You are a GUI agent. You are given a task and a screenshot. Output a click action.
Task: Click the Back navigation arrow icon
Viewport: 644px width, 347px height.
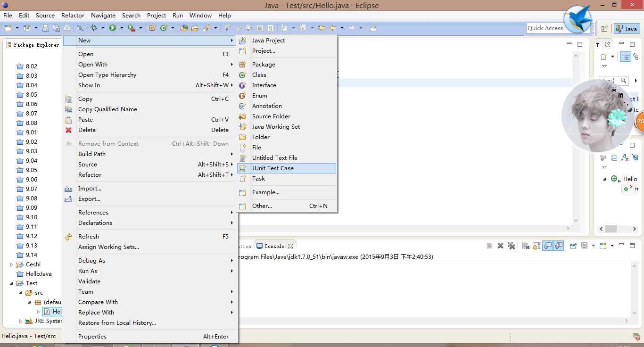pyautogui.click(x=333, y=28)
